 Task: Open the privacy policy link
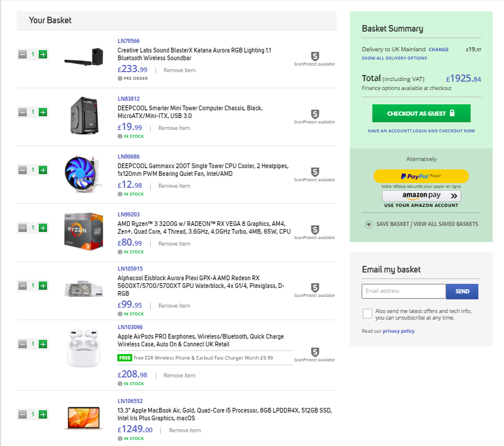point(399,331)
